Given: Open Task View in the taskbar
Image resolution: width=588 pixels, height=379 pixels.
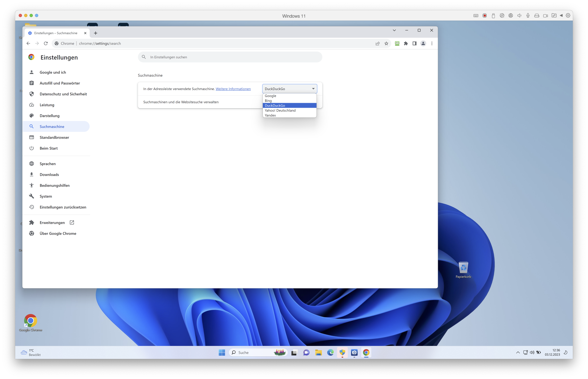Looking at the screenshot, I should tap(294, 352).
